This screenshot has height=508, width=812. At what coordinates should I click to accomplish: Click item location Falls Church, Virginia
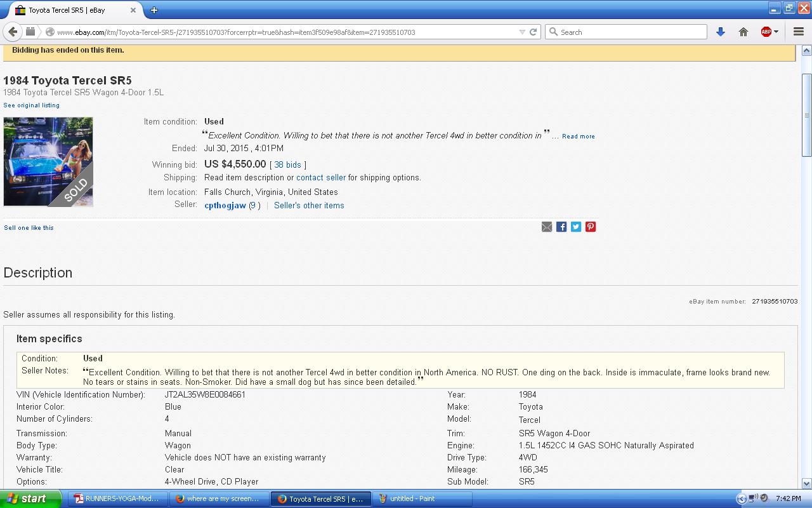tap(271, 192)
